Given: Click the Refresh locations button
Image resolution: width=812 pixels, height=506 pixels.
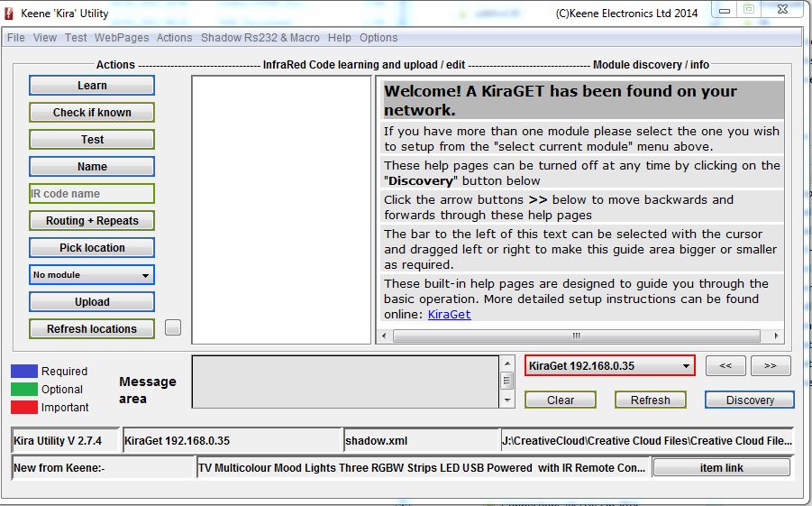Looking at the screenshot, I should coord(92,328).
